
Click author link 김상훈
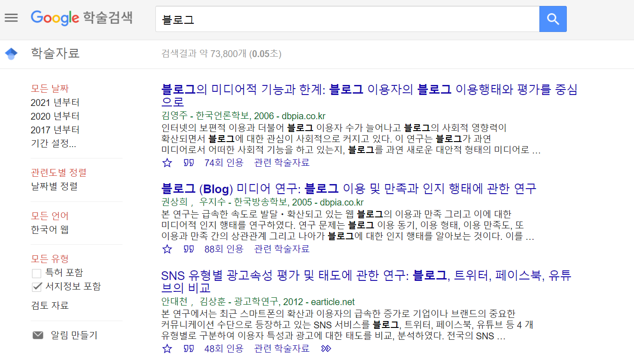(x=213, y=302)
